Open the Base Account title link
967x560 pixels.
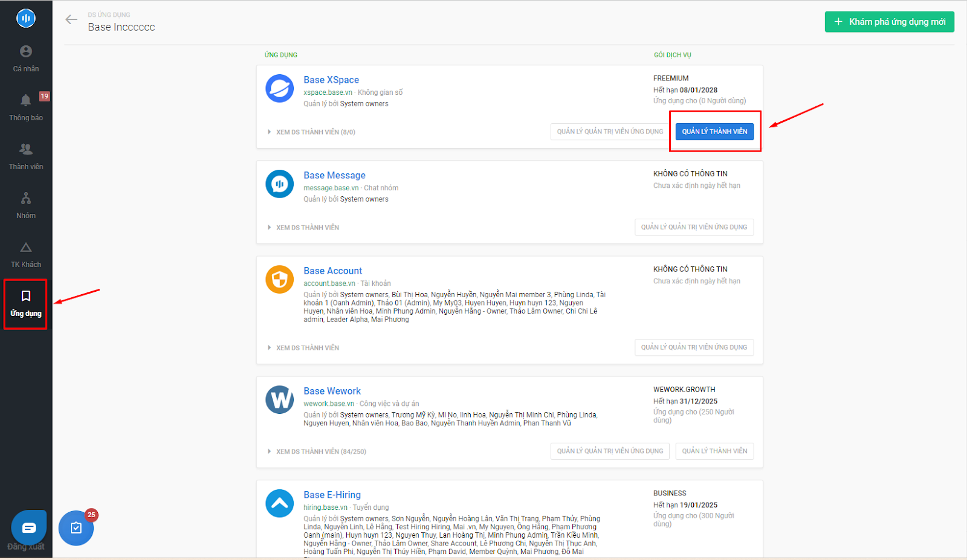coord(332,271)
